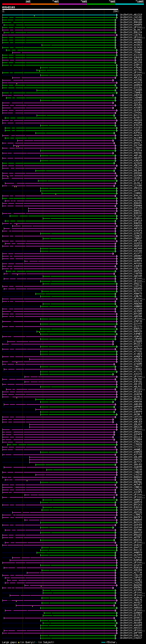Click label UniRef100_Q12IT0
146x644 pixels.
pyautogui.click(x=131, y=326)
